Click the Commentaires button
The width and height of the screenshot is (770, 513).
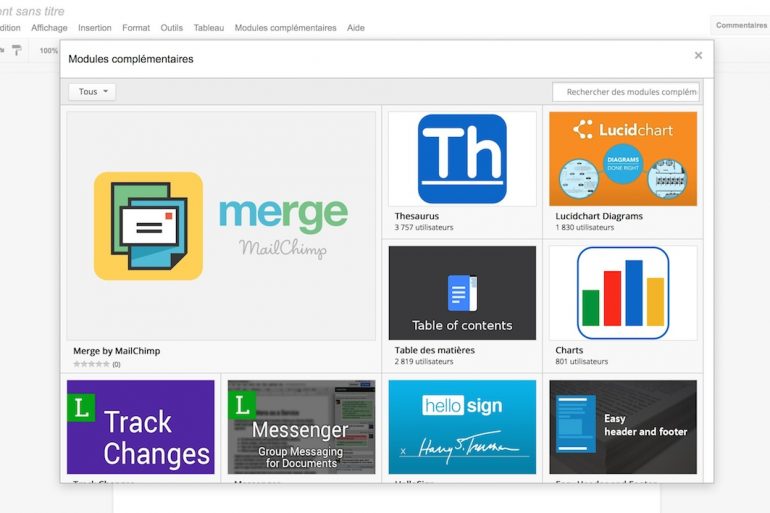coord(741,25)
